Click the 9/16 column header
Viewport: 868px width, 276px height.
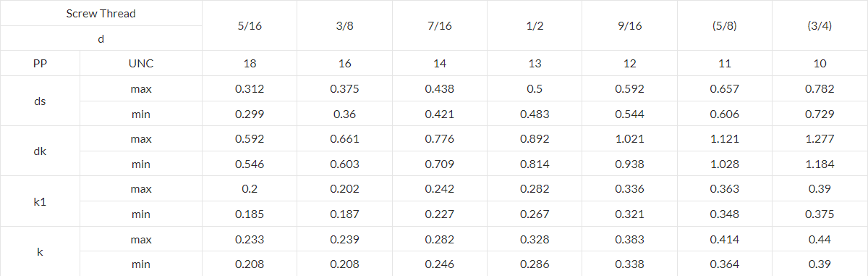630,25
